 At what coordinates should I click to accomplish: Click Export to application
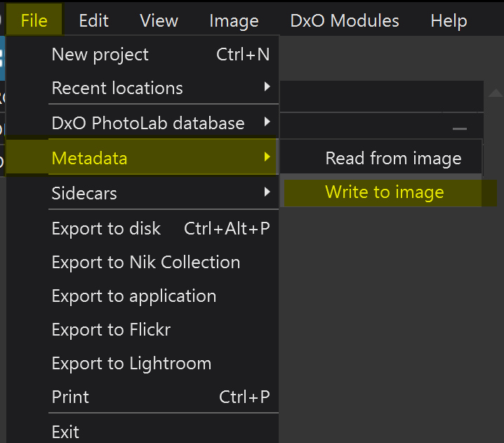(133, 296)
